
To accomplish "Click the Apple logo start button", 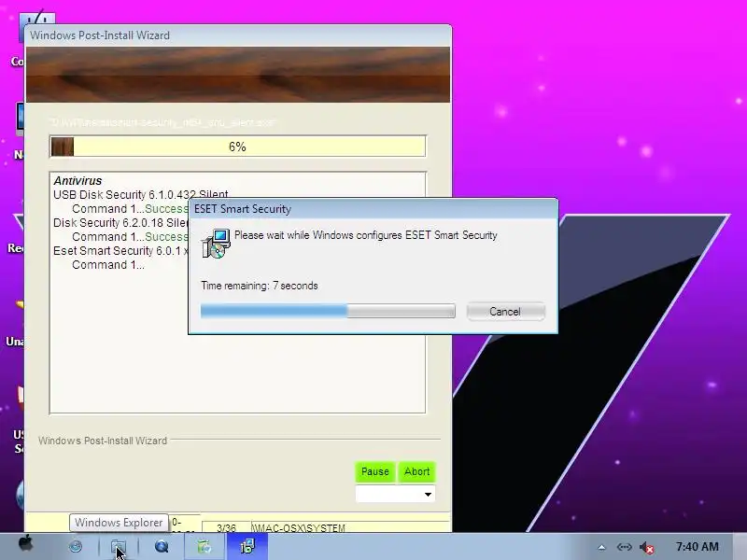I will point(26,544).
